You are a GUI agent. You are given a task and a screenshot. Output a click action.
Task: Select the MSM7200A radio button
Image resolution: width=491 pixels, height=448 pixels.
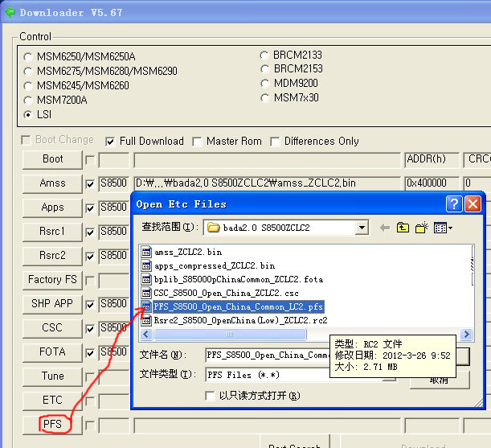pyautogui.click(x=28, y=101)
